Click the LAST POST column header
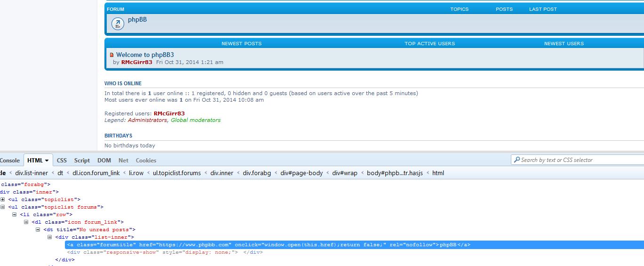The image size is (644, 266). click(x=543, y=9)
